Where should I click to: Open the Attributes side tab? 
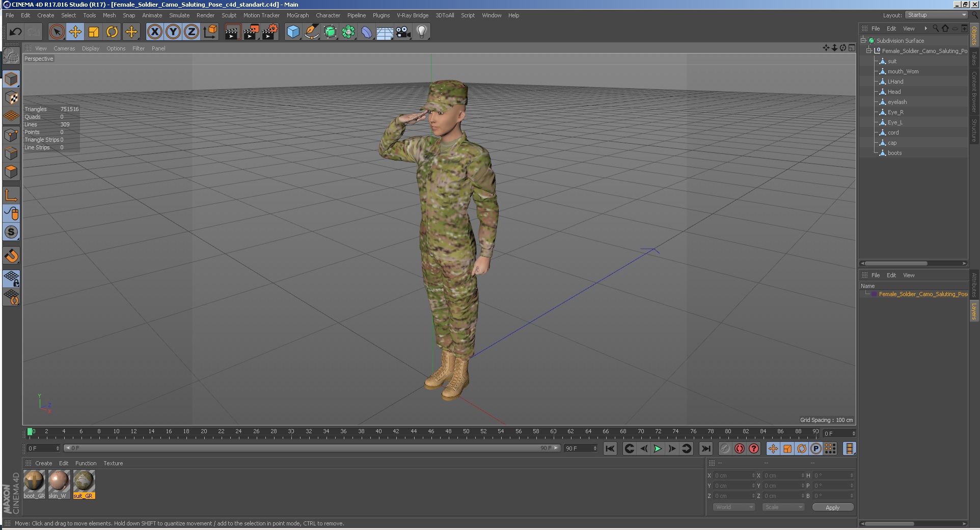[974, 285]
